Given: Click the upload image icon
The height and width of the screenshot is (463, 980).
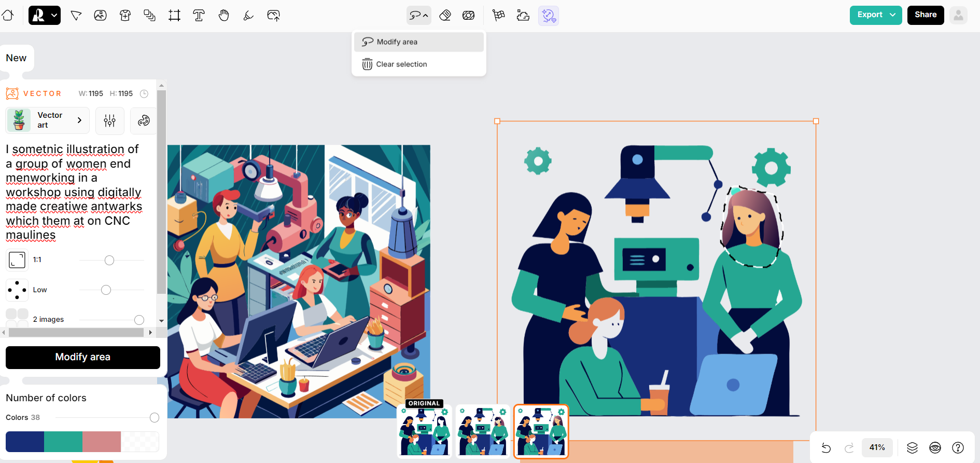Looking at the screenshot, I should pos(273,16).
